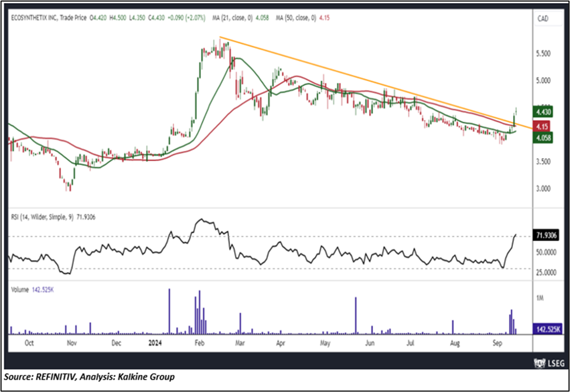Click the Jul label on time axis
570x392 pixels.
coord(410,343)
